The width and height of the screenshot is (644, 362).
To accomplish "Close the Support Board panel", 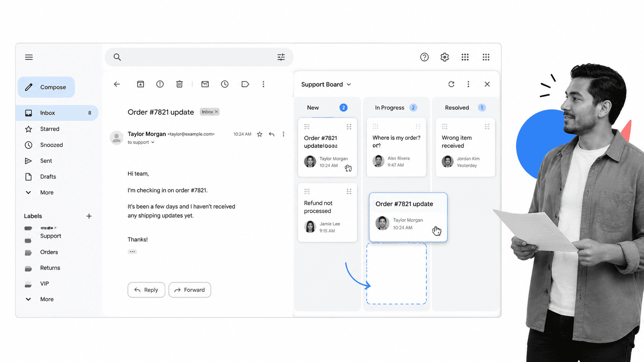I will pyautogui.click(x=487, y=84).
